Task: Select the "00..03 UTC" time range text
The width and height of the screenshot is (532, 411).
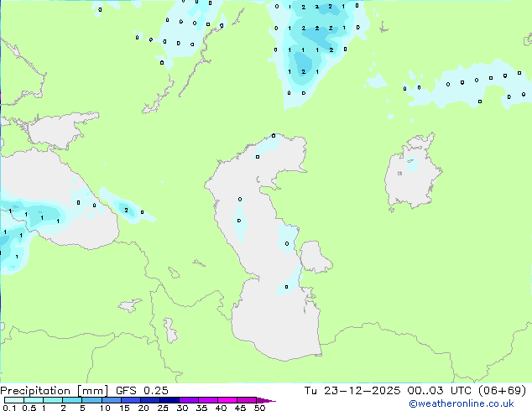Action: tap(440, 391)
